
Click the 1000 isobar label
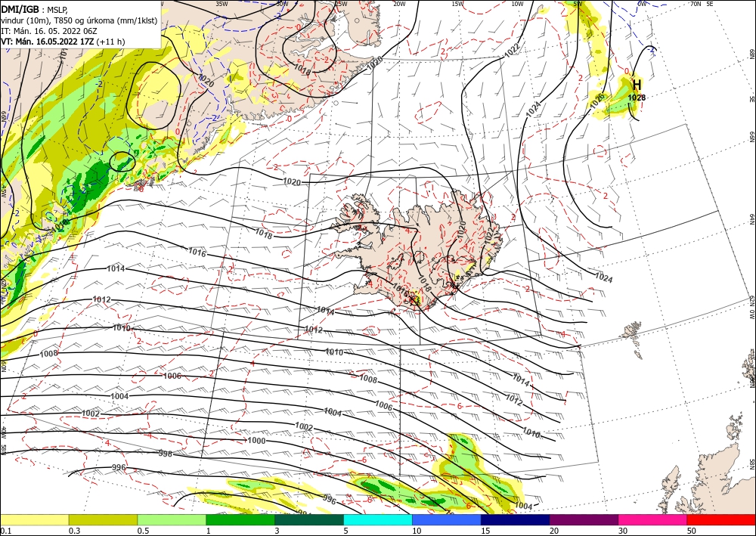(x=256, y=441)
